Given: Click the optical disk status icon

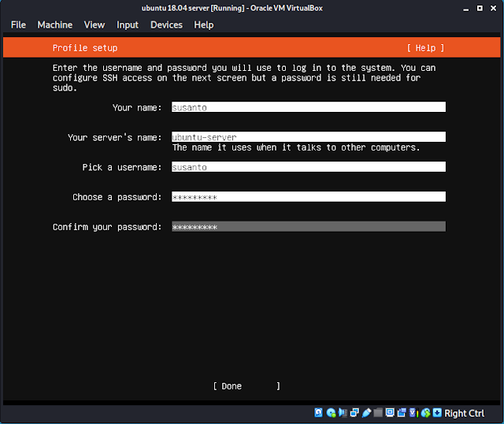Looking at the screenshot, I should tap(331, 413).
